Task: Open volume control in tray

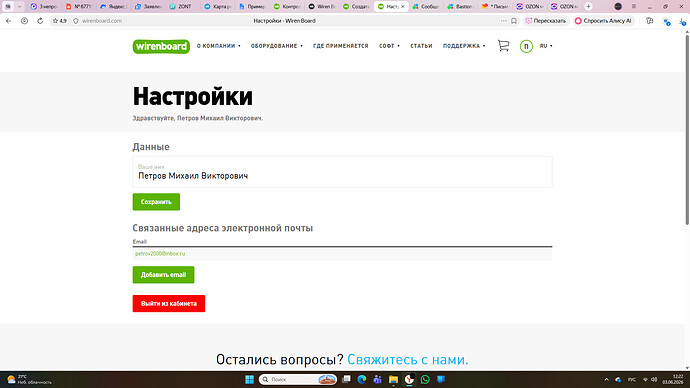Action: pos(654,379)
